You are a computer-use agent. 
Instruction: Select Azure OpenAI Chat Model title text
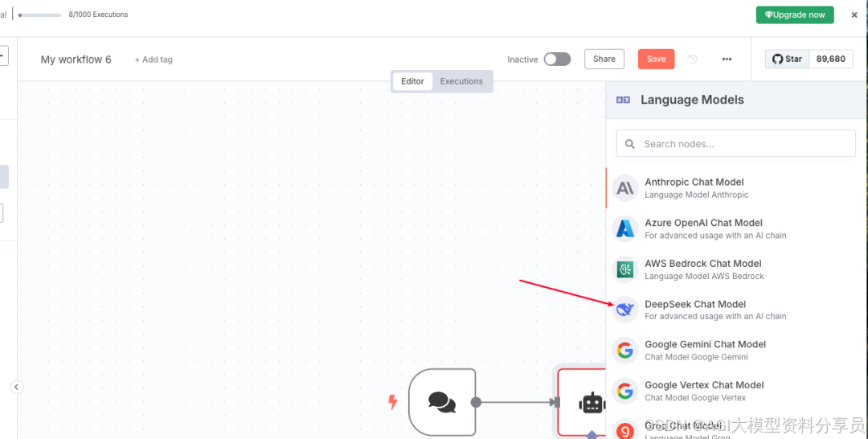703,223
